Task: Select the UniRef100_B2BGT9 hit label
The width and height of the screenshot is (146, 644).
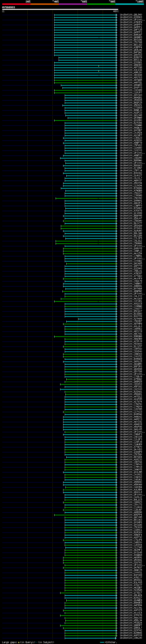Action: (131, 58)
